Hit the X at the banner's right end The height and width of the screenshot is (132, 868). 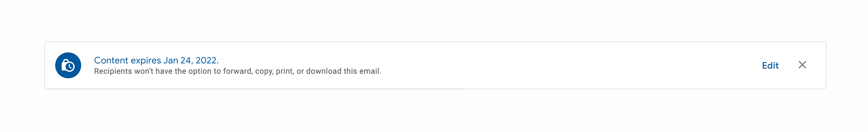(x=802, y=65)
